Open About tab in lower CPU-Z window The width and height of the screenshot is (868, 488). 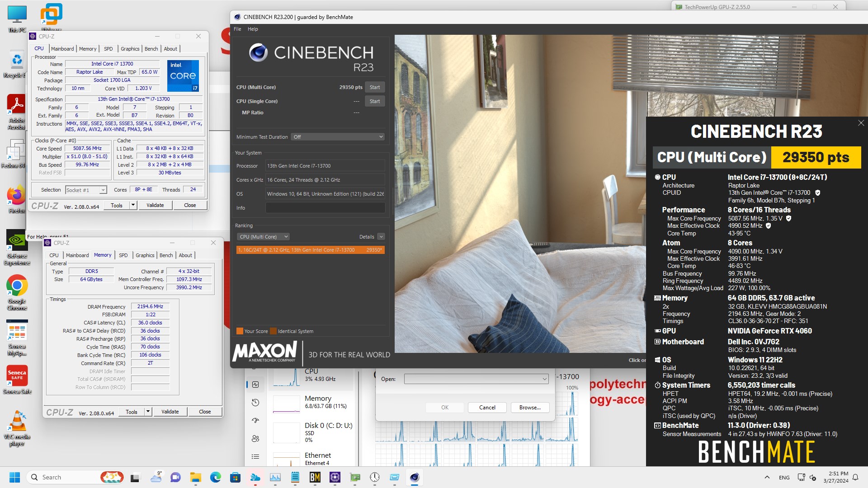click(185, 255)
